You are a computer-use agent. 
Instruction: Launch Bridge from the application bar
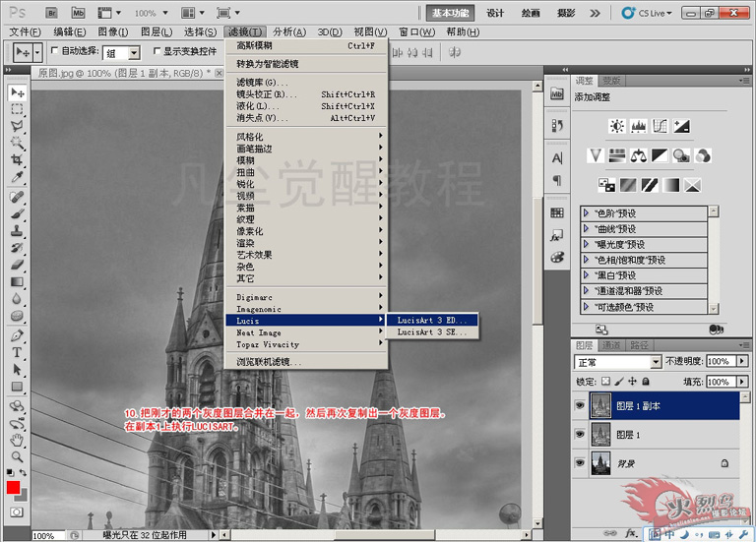point(51,13)
